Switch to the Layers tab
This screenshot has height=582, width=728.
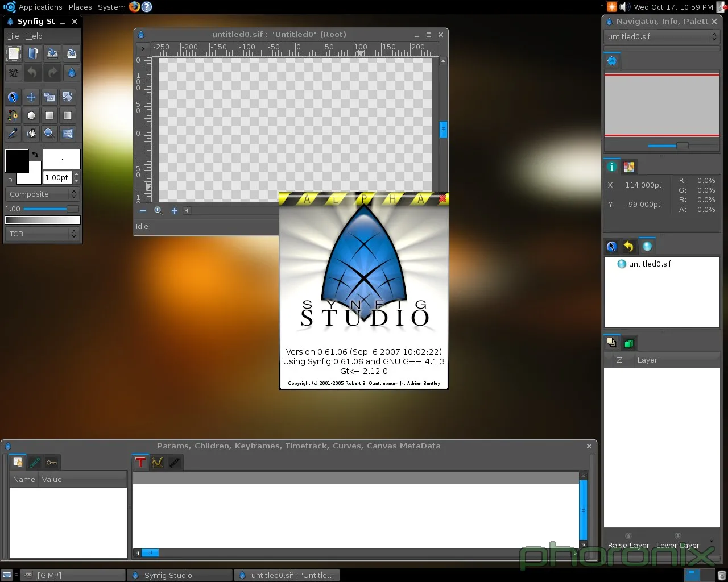611,343
